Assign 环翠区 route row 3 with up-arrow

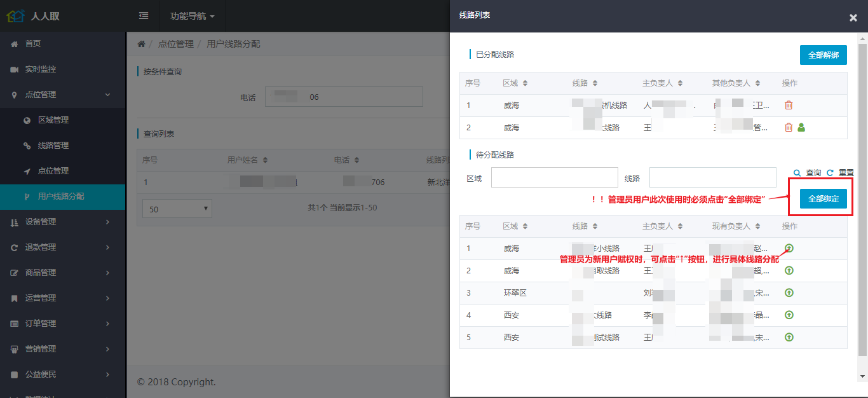[789, 293]
